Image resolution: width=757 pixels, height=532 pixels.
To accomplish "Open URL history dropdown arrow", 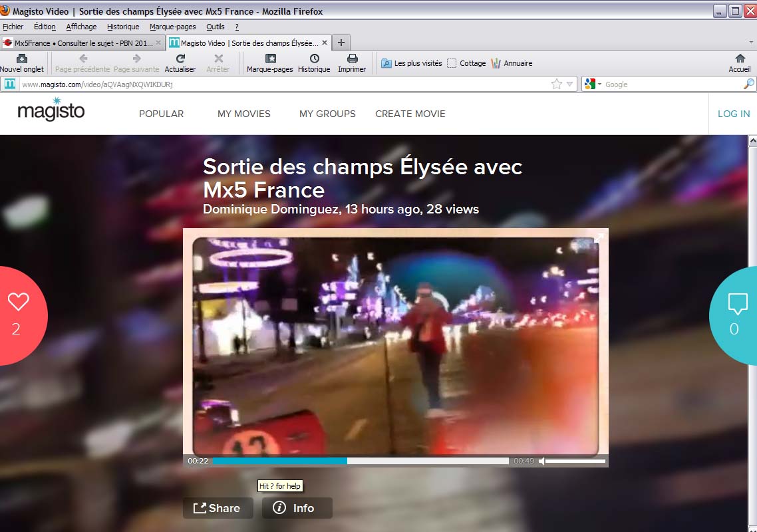I will (x=569, y=84).
